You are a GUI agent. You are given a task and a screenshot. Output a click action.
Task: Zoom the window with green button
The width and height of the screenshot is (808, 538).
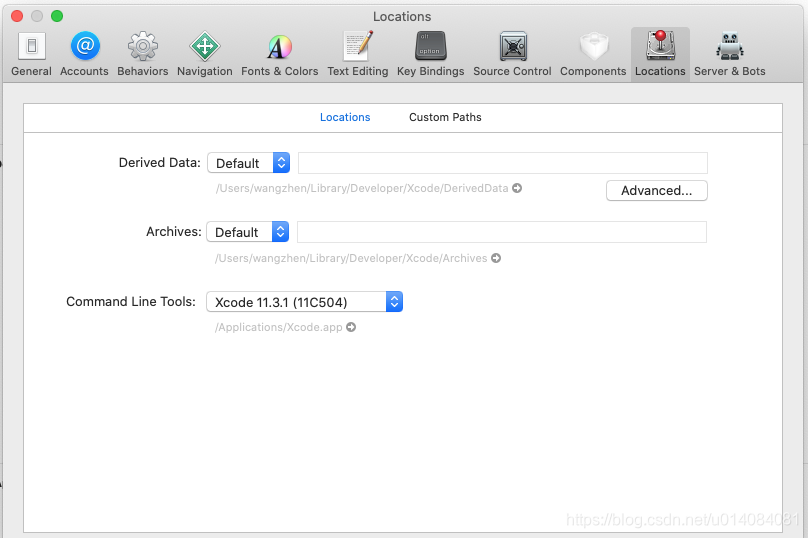tap(57, 16)
